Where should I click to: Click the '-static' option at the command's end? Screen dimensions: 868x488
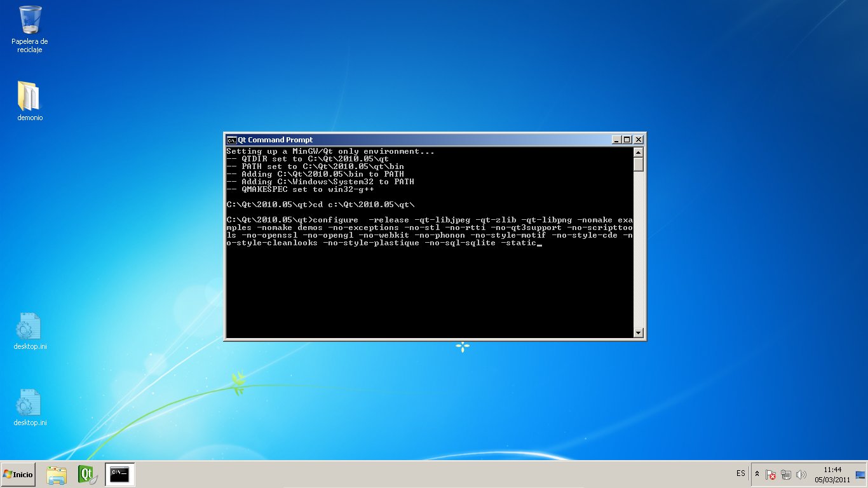coord(519,243)
